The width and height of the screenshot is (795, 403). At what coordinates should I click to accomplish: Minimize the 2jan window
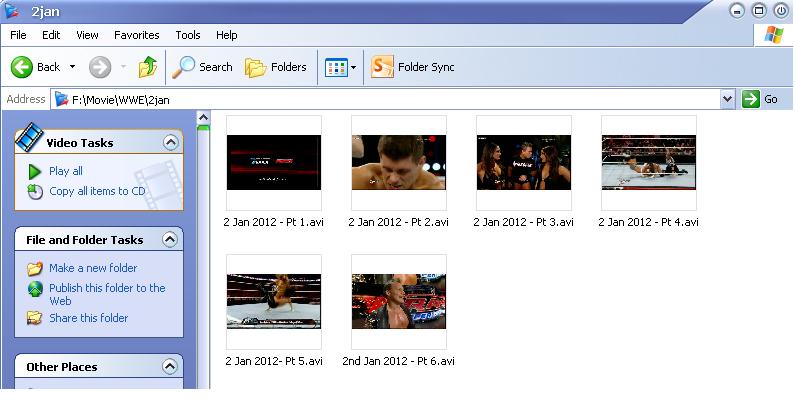(737, 11)
